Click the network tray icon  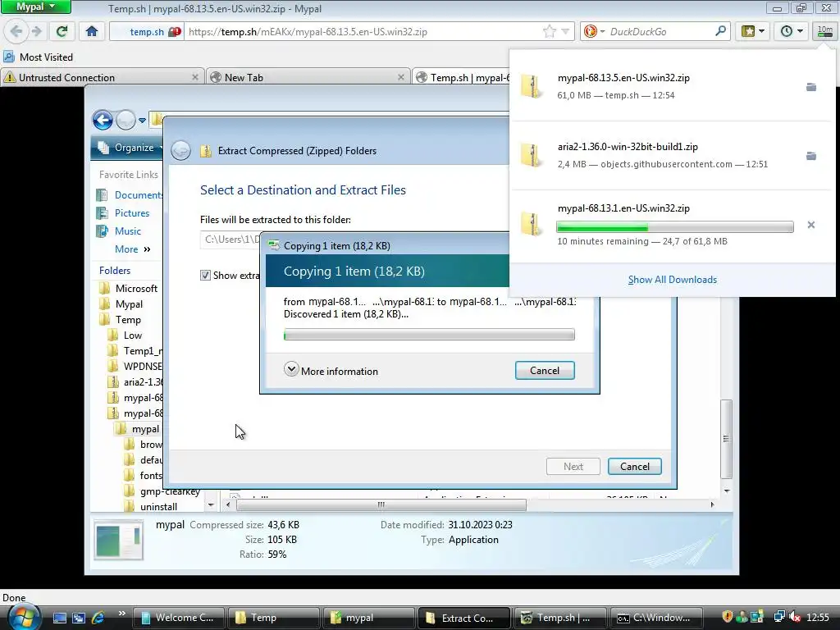(x=779, y=618)
